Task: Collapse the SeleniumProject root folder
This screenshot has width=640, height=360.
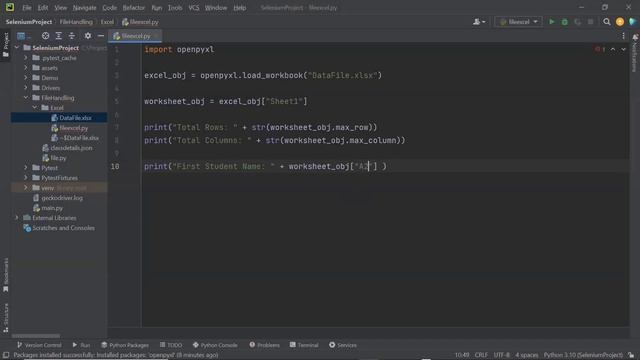Action: pos(17,48)
